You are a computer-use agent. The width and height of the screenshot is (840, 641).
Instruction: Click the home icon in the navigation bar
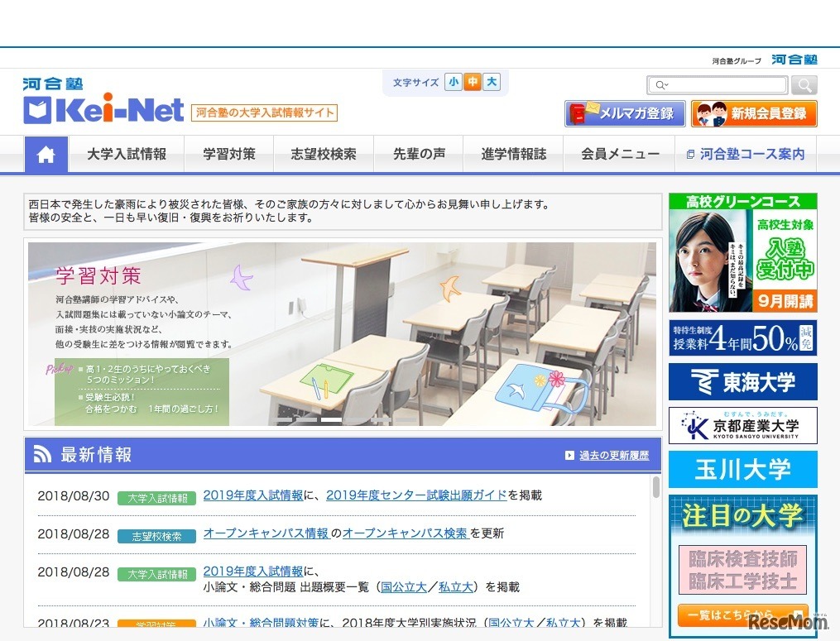pos(46,154)
